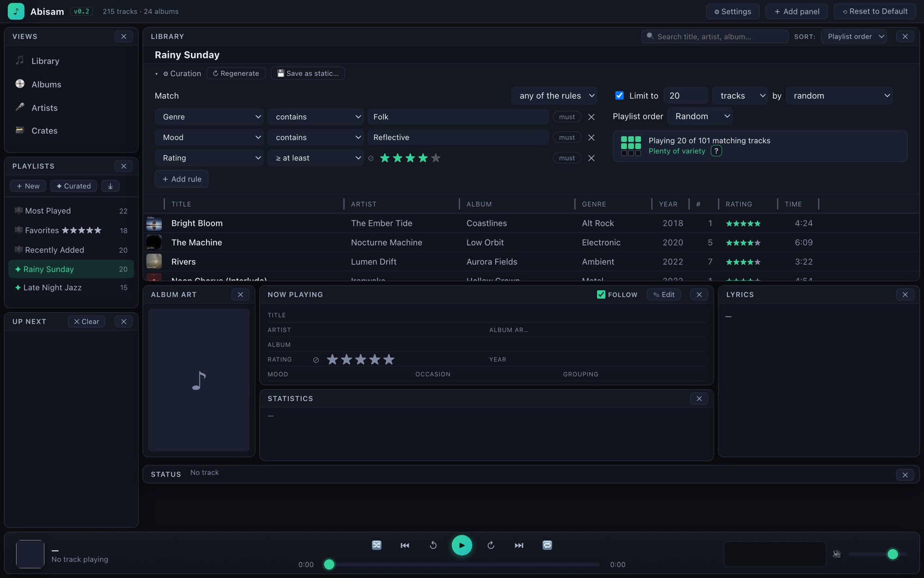Click Save as static

click(x=308, y=74)
